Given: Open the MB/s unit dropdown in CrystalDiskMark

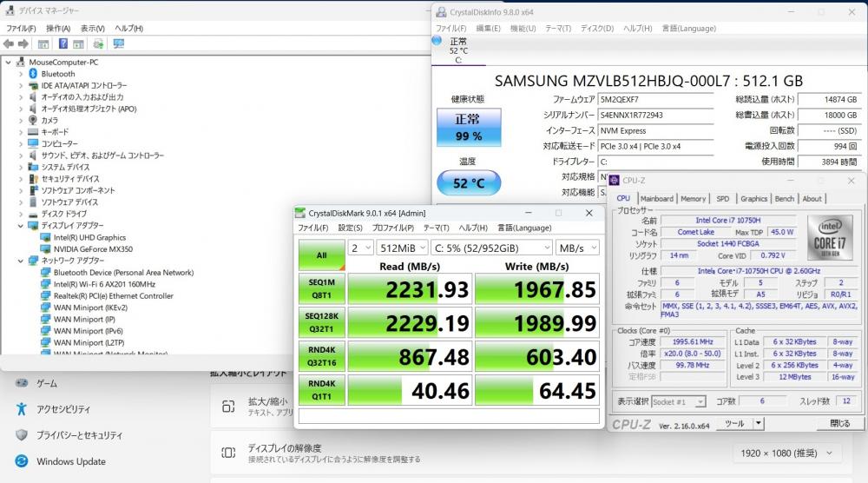Looking at the screenshot, I should (x=577, y=248).
